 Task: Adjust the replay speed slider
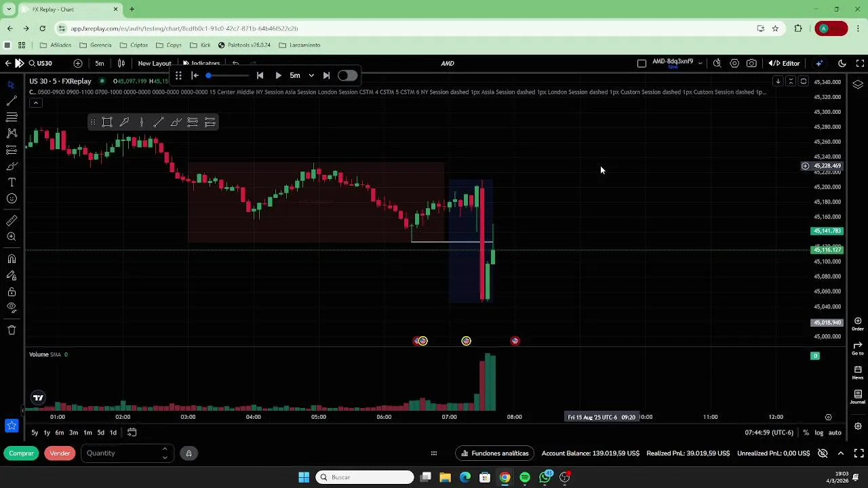point(227,75)
